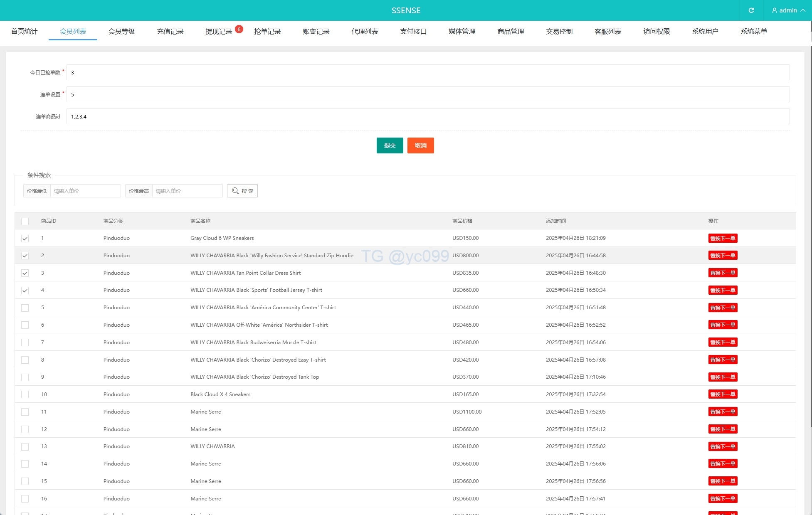Uncheck the checkbox for product ID 3
The height and width of the screenshot is (515, 812).
click(25, 273)
